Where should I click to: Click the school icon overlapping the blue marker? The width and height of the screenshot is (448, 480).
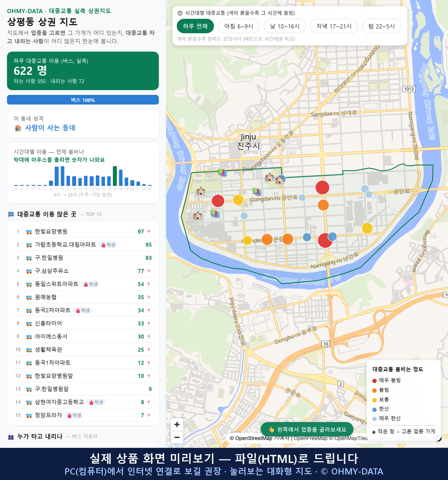coord(279,180)
